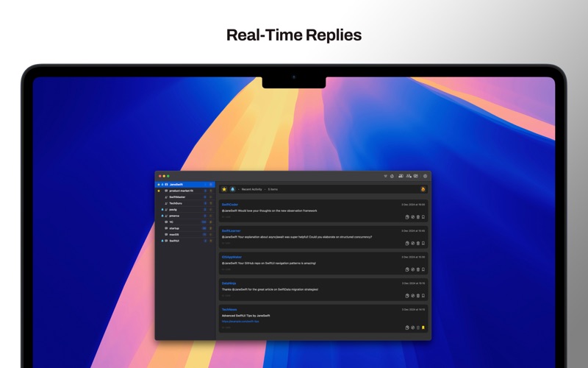Select SwiftMaster in the sidebar
588x368 pixels.
(x=185, y=197)
